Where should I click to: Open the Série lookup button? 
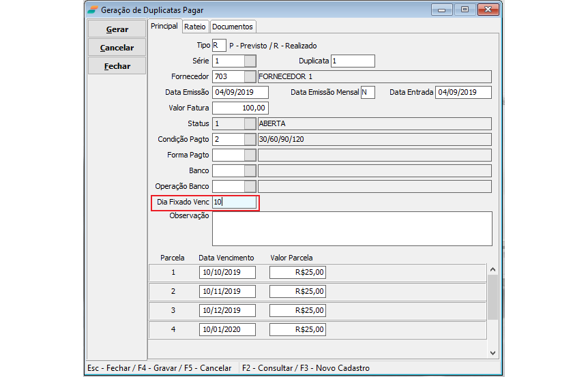(250, 61)
